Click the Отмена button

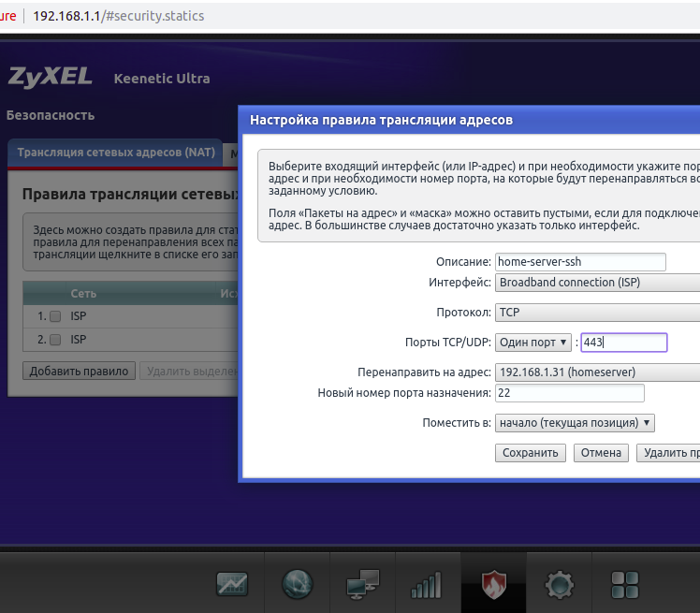(601, 453)
